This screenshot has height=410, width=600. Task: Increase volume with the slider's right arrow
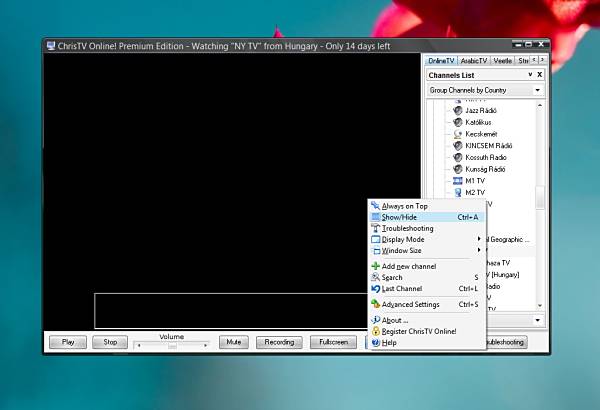click(205, 345)
